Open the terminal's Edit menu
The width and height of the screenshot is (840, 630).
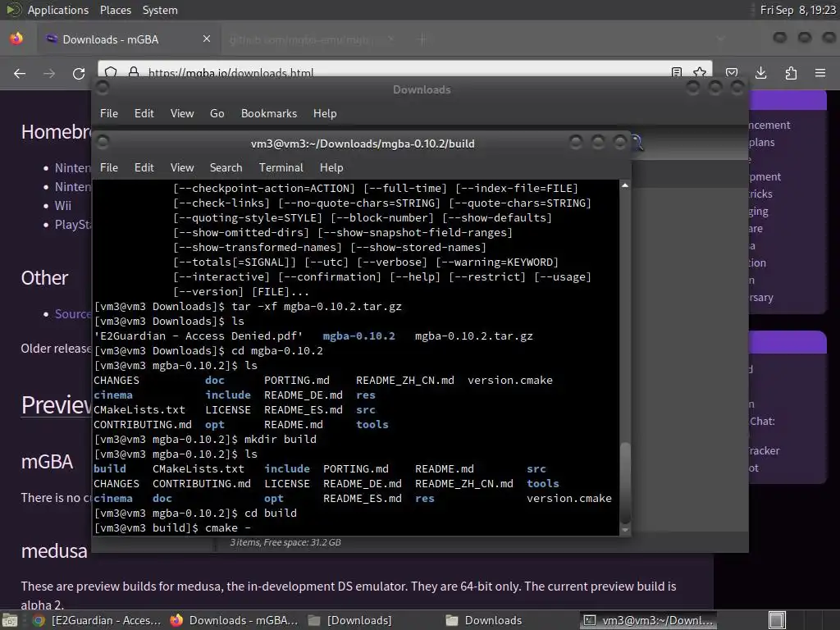click(144, 167)
